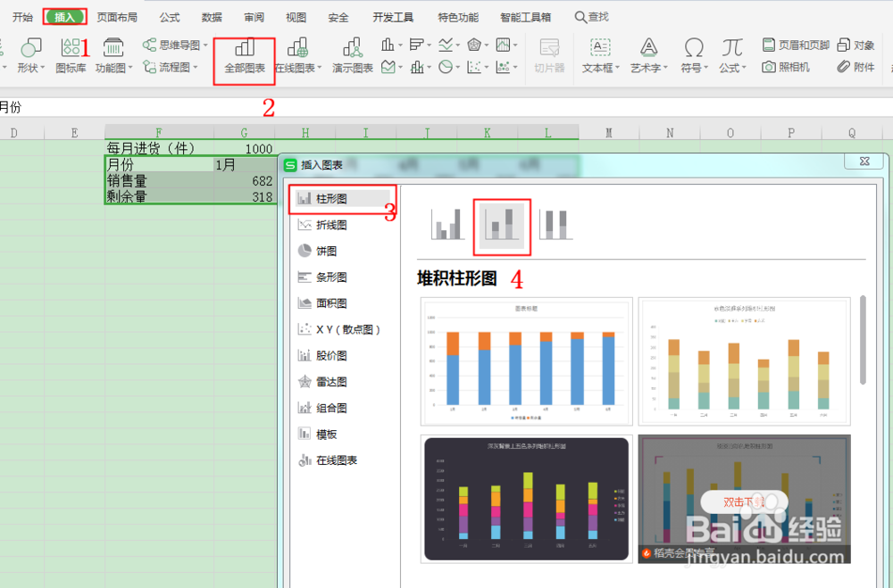Insert pie chart from ribbon icon
This screenshot has width=893, height=588.
(446, 67)
